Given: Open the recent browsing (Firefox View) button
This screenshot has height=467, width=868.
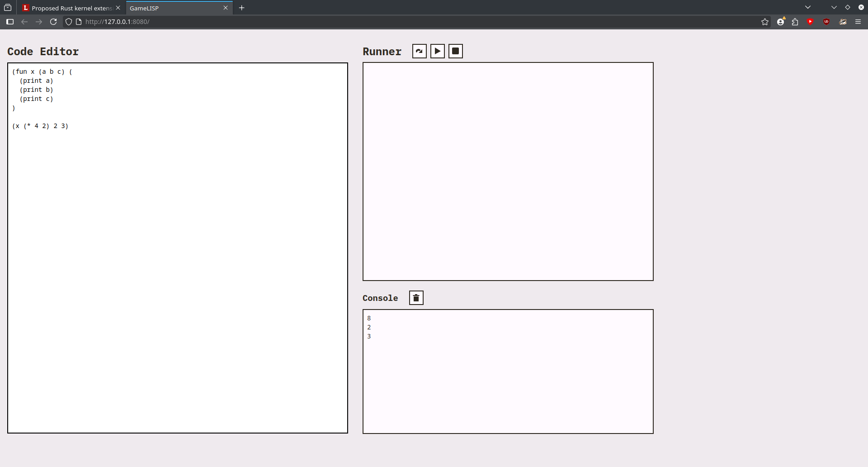Looking at the screenshot, I should click(8, 8).
